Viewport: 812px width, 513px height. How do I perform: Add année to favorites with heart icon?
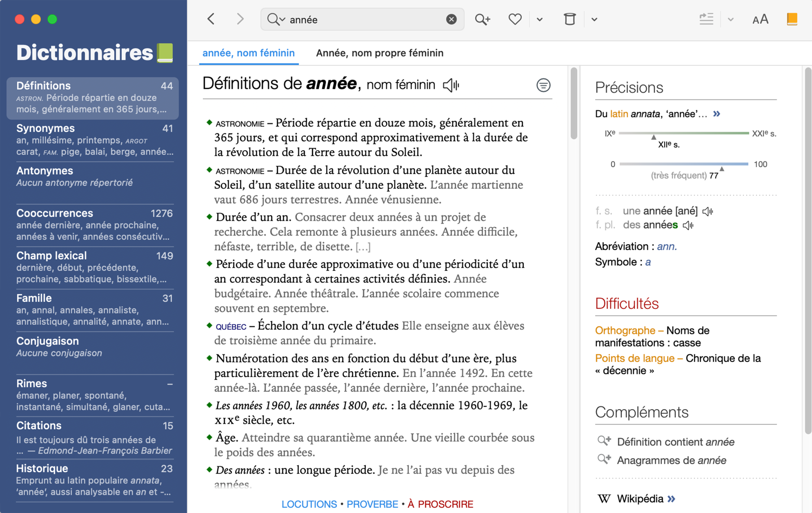tap(515, 19)
